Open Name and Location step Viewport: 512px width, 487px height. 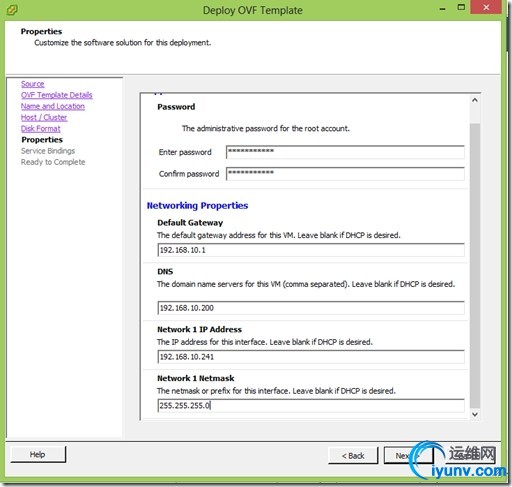53,106
